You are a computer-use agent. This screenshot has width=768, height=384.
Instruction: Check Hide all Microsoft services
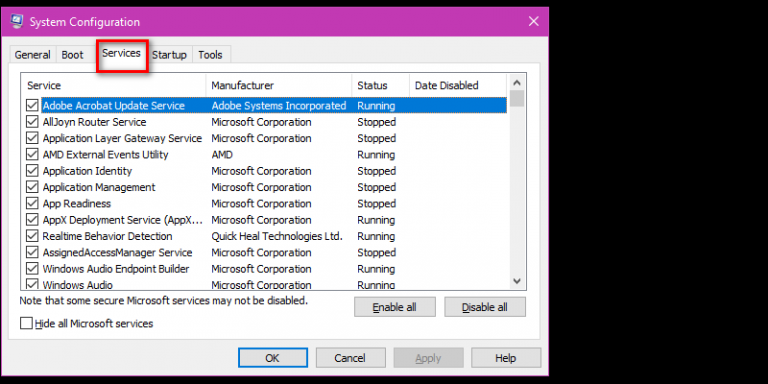[x=26, y=324]
